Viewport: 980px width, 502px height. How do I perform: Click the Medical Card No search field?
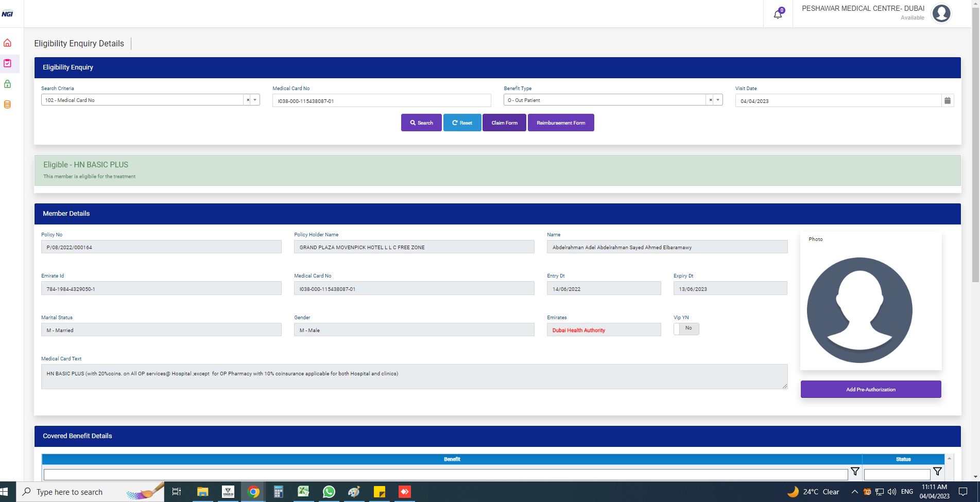tap(381, 101)
